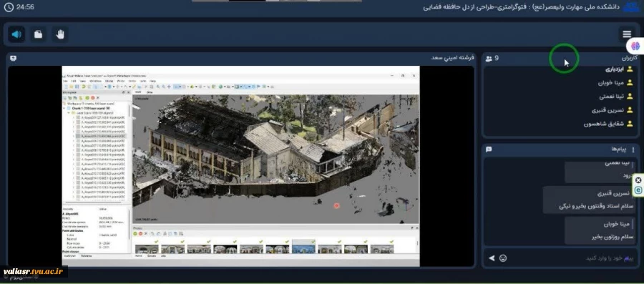Open the messages panel three-dot options
644x284 pixels.
point(633,150)
